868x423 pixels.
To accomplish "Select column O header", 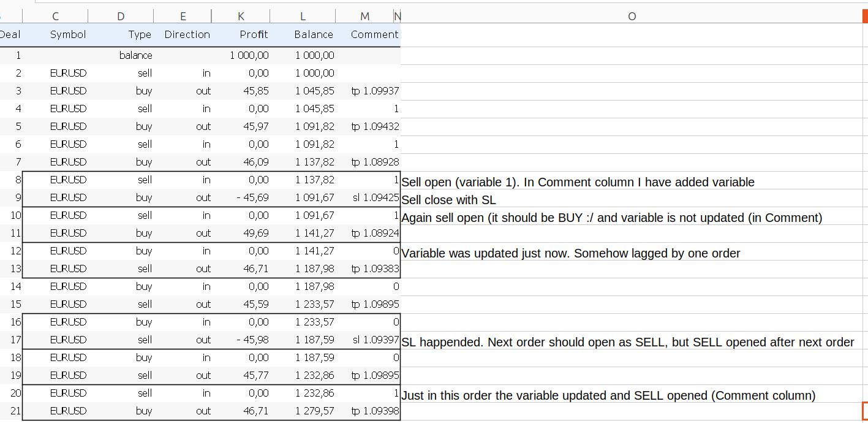I will point(632,17).
